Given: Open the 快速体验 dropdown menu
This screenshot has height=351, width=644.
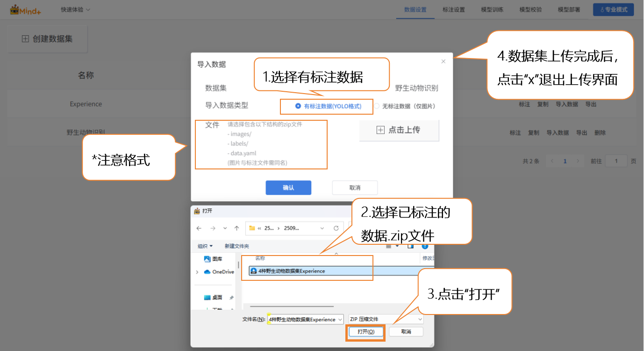Looking at the screenshot, I should pos(75,9).
